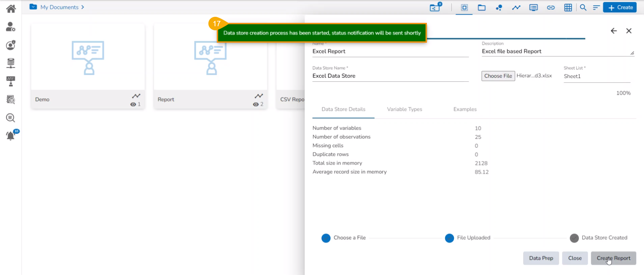Edit the Name field 'Excel Report'
Image resolution: width=644 pixels, height=275 pixels.
coord(390,51)
